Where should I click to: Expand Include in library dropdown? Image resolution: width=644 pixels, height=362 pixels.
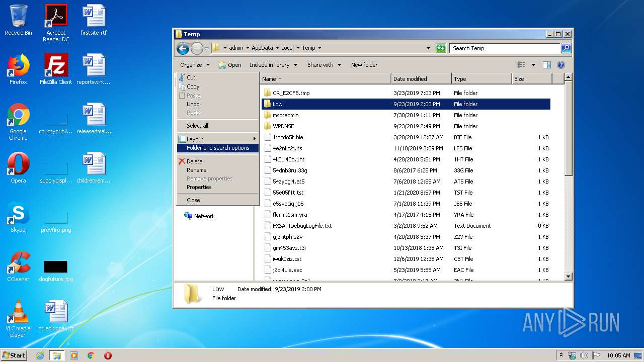point(273,65)
